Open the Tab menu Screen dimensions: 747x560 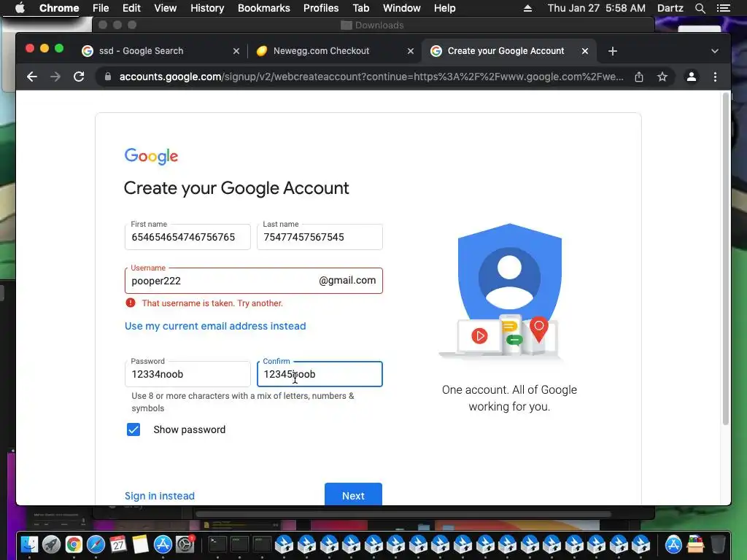[x=360, y=8]
